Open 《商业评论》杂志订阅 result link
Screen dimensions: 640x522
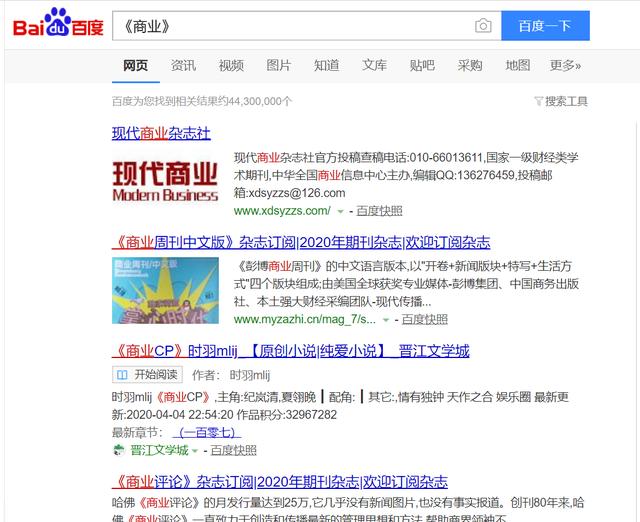[280, 482]
